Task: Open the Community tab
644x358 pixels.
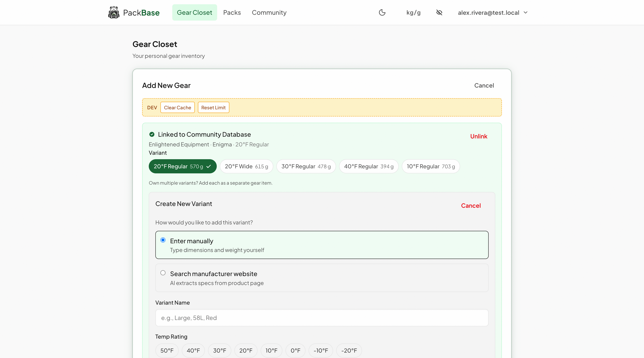Action: (x=269, y=12)
